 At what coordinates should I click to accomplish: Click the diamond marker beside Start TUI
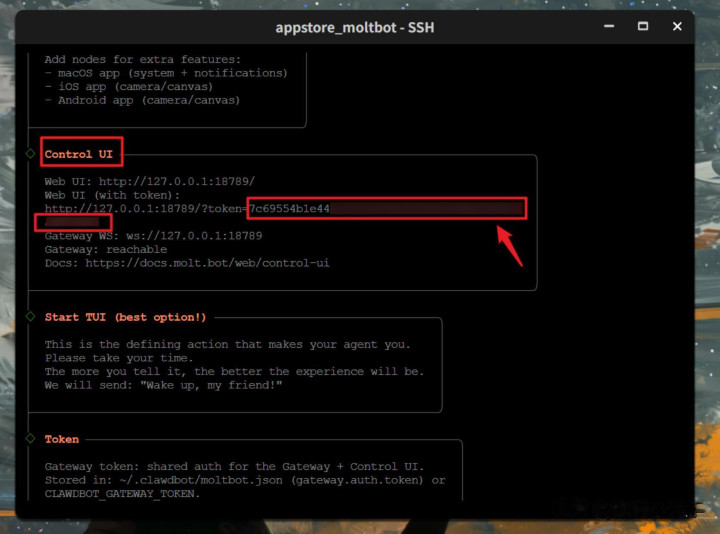[x=30, y=316]
